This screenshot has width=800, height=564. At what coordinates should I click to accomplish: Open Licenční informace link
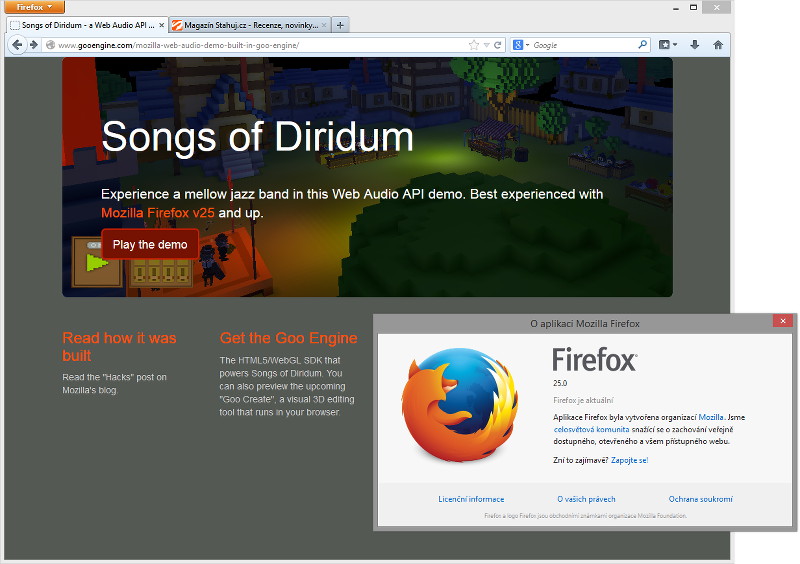(x=471, y=499)
